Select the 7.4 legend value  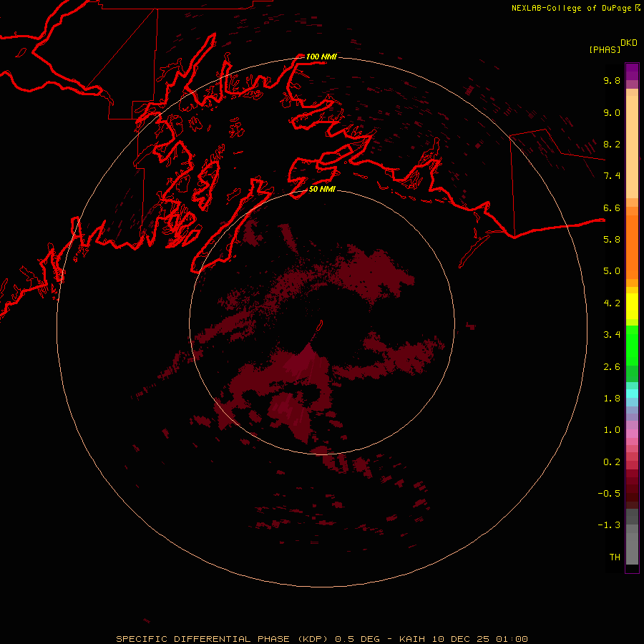coord(612,176)
